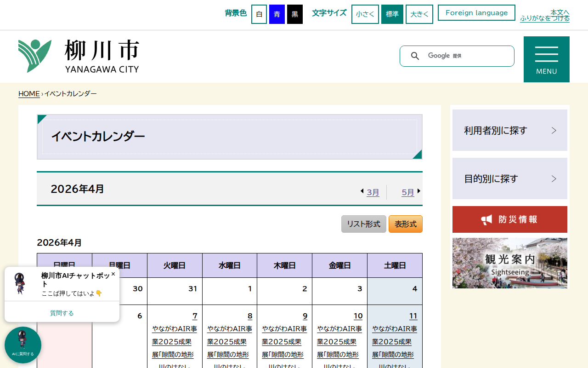
Task: Click the previous month arrow for 3月
Action: coord(362,191)
